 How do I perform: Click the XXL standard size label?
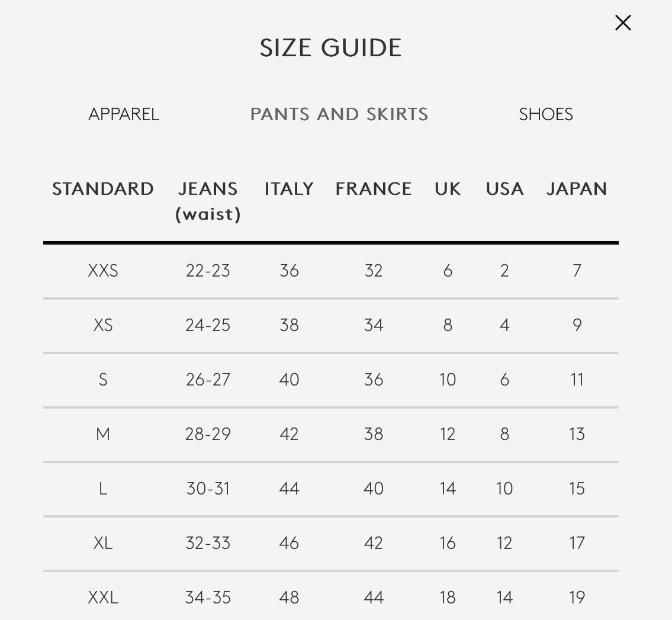click(103, 597)
